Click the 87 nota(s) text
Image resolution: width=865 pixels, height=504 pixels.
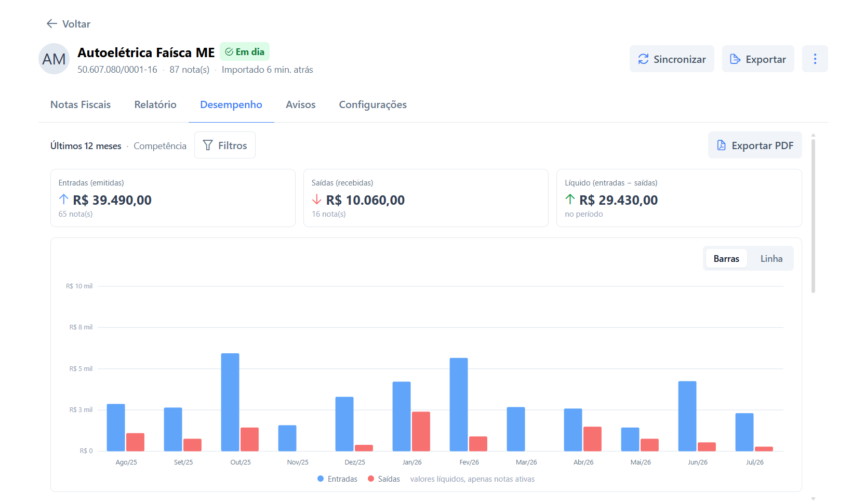coord(190,70)
